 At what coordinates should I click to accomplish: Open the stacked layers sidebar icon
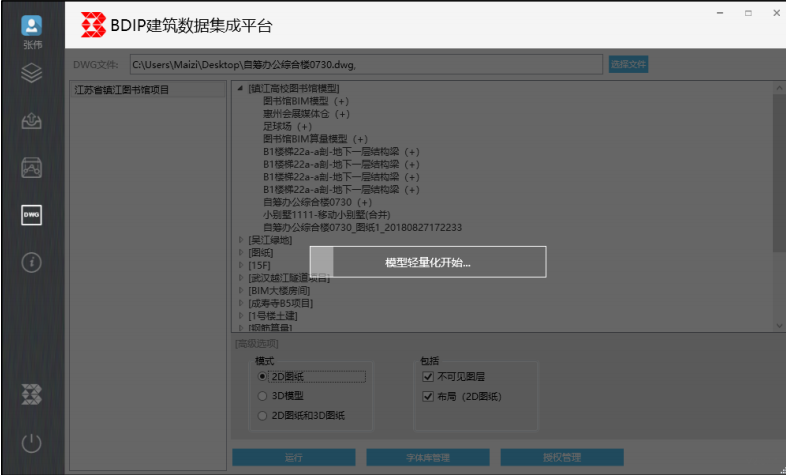(x=32, y=74)
